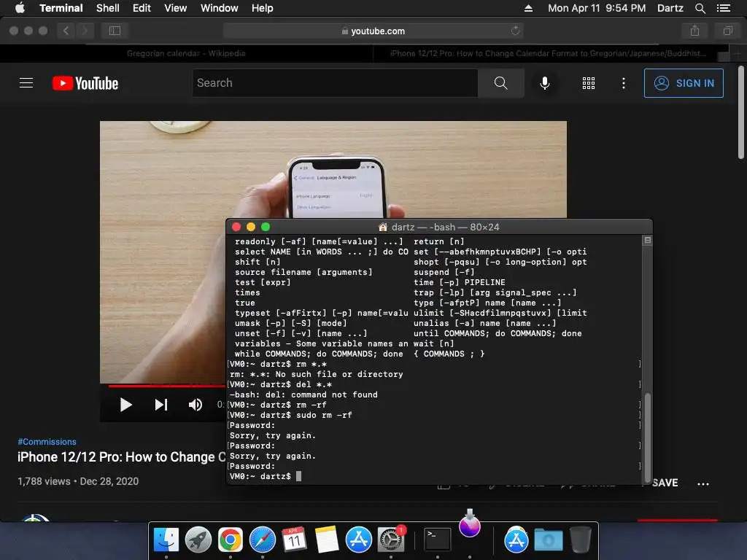This screenshot has height=560, width=747.
Task: Go to the YouTube home logo
Action: pyautogui.click(x=85, y=83)
